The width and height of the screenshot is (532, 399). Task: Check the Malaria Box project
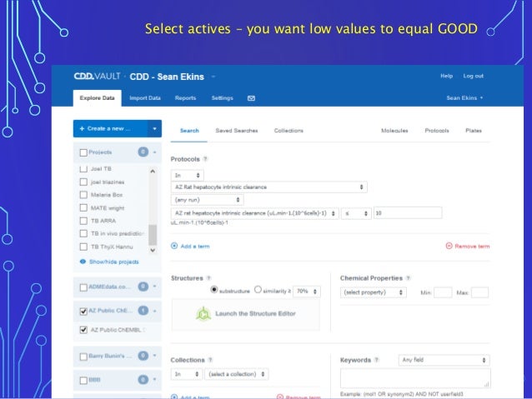[83, 195]
